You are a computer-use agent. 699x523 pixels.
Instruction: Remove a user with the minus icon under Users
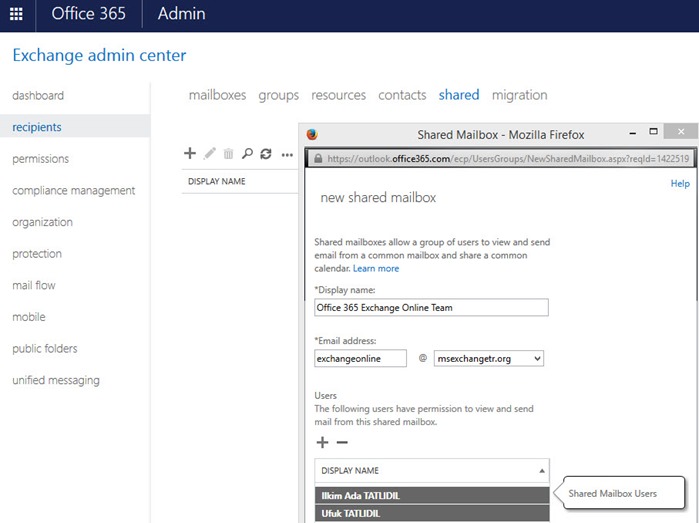(x=342, y=442)
